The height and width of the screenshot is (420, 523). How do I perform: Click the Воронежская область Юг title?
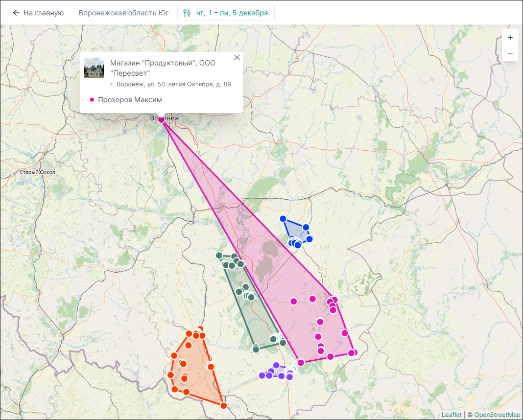click(124, 13)
